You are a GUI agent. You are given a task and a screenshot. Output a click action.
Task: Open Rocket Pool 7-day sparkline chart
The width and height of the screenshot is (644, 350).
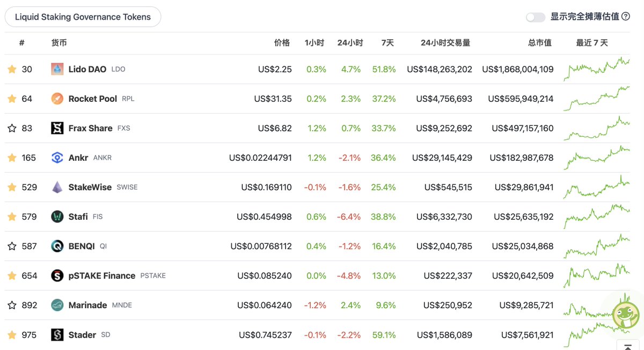tap(597, 99)
